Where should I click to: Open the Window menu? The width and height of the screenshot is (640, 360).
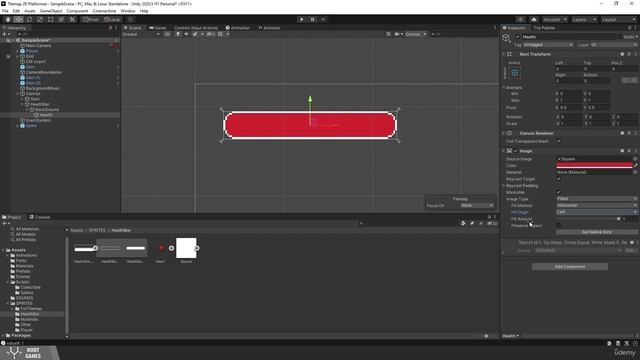pyautogui.click(x=127, y=11)
